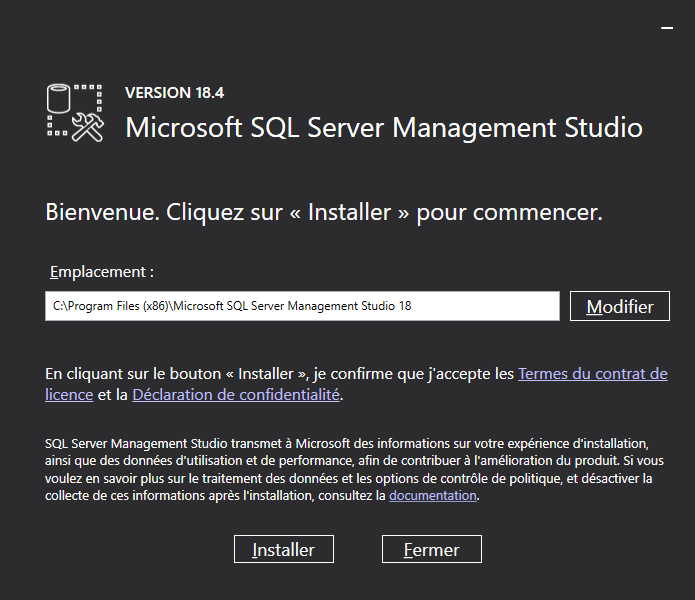Image resolution: width=695 pixels, height=600 pixels.
Task: Open the Termes du contrat de licence link
Action: click(593, 374)
